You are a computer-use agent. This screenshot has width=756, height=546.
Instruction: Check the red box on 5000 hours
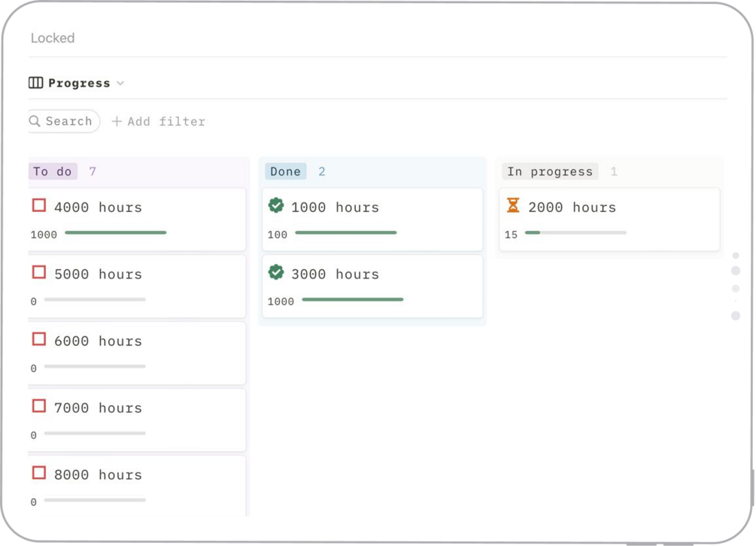tap(39, 272)
